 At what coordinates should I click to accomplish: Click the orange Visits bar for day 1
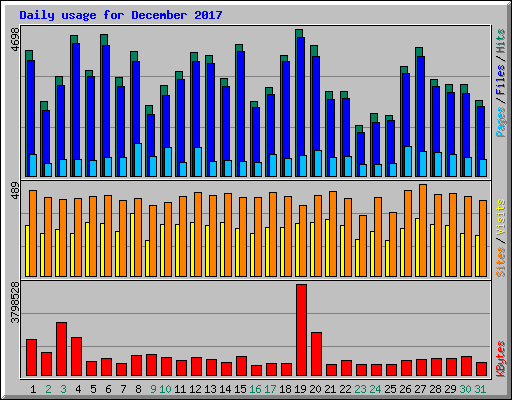pos(33,233)
